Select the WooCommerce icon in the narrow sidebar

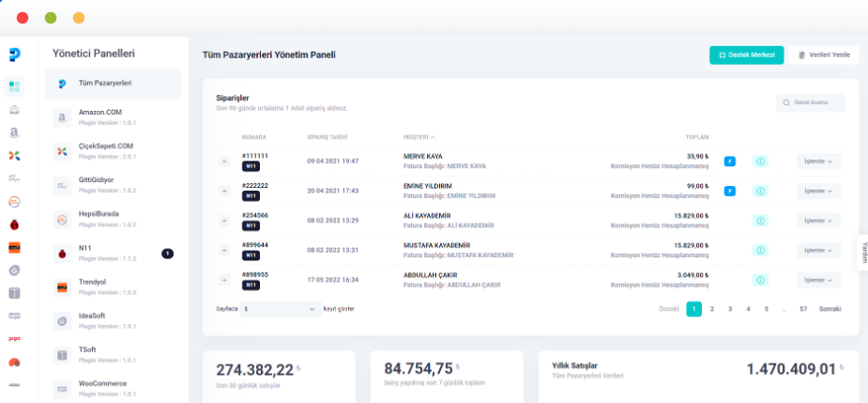pyautogui.click(x=14, y=316)
